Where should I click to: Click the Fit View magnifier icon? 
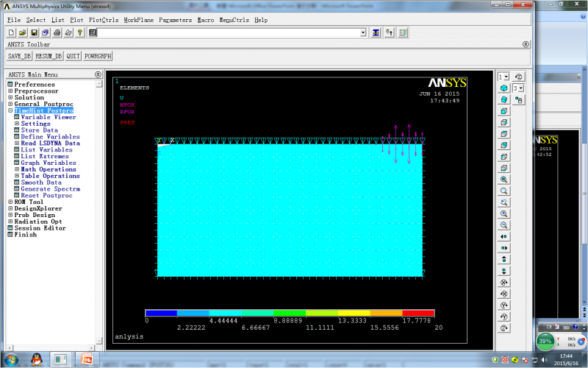pyautogui.click(x=504, y=179)
